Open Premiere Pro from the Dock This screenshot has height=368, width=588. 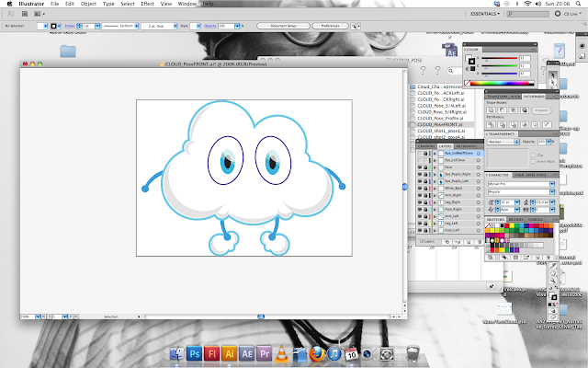tap(265, 353)
